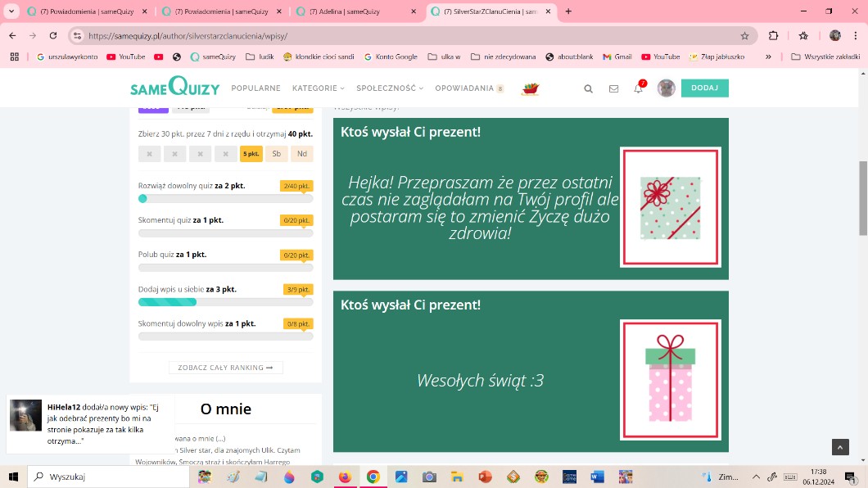868x488 pixels.
Task: Click the sameQuizy logo
Action: [x=174, y=87]
